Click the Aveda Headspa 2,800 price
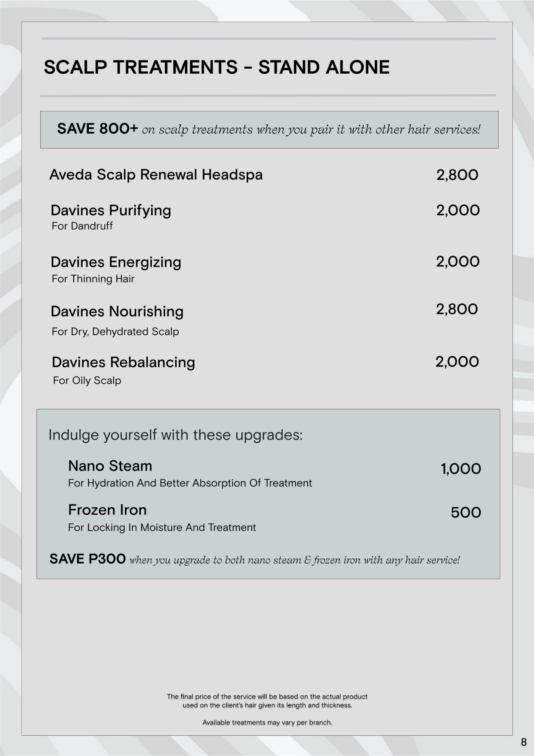 (x=457, y=175)
